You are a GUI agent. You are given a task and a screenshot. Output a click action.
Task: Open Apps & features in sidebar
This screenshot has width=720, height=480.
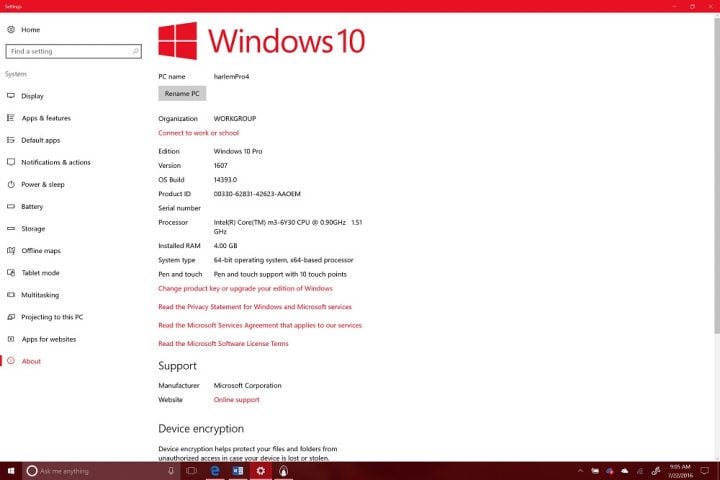tap(46, 118)
